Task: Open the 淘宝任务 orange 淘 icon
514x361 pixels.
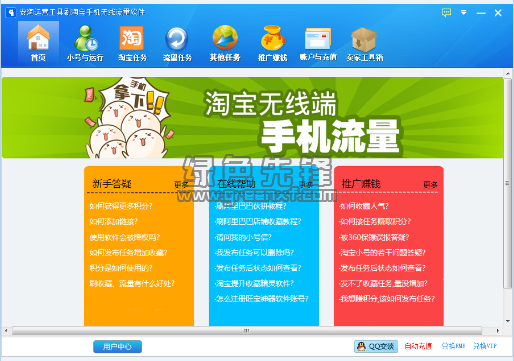Action: click(132, 42)
